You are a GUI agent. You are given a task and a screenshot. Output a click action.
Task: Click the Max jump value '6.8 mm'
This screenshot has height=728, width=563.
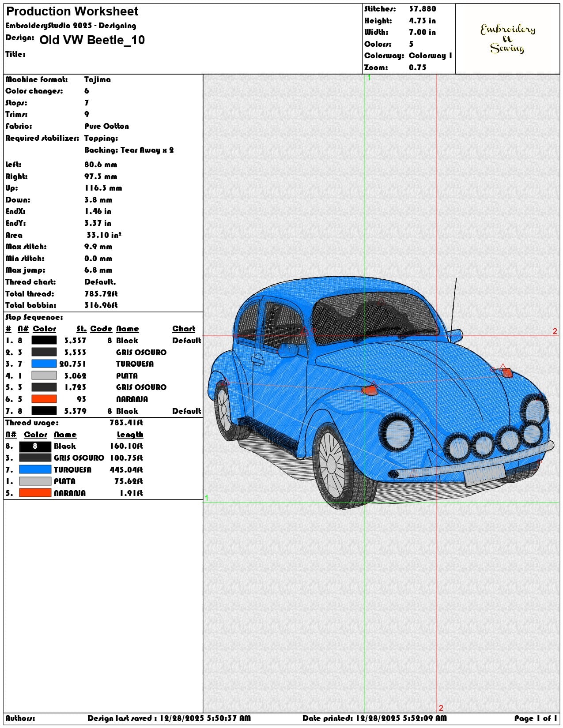[98, 270]
